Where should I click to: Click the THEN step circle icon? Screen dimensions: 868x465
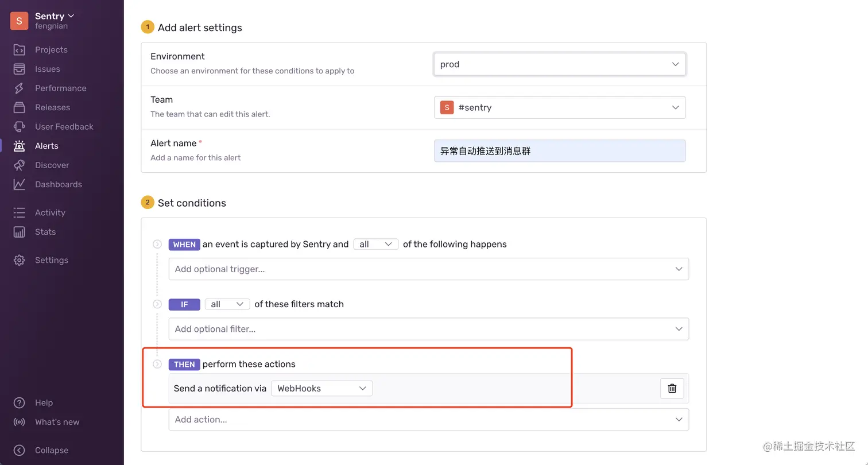coord(157,364)
